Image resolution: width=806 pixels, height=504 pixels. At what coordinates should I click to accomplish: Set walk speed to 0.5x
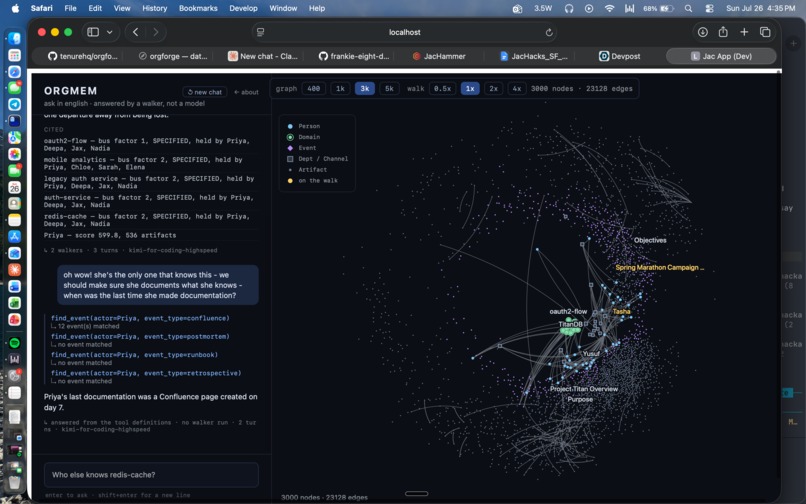pos(442,88)
